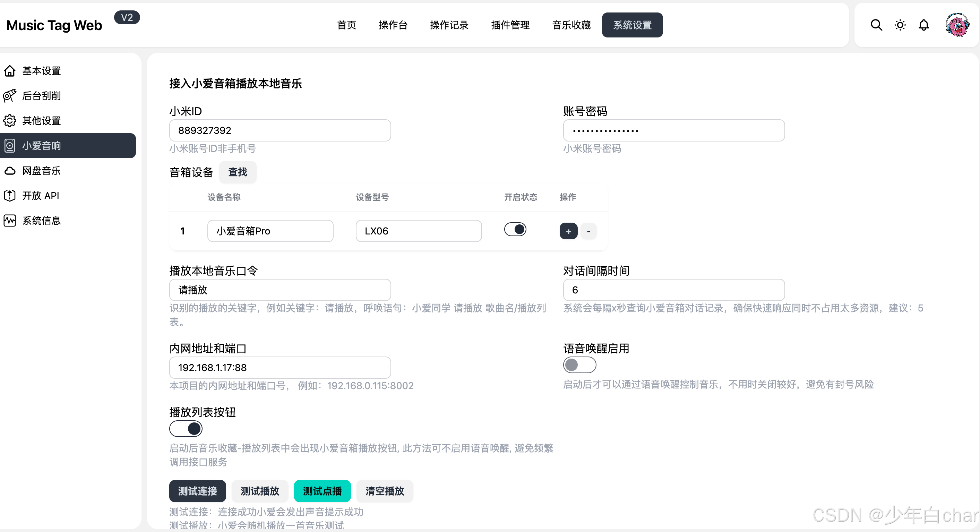This screenshot has width=980, height=532.
Task: Open 系统信息 in the sidebar
Action: [x=41, y=221]
